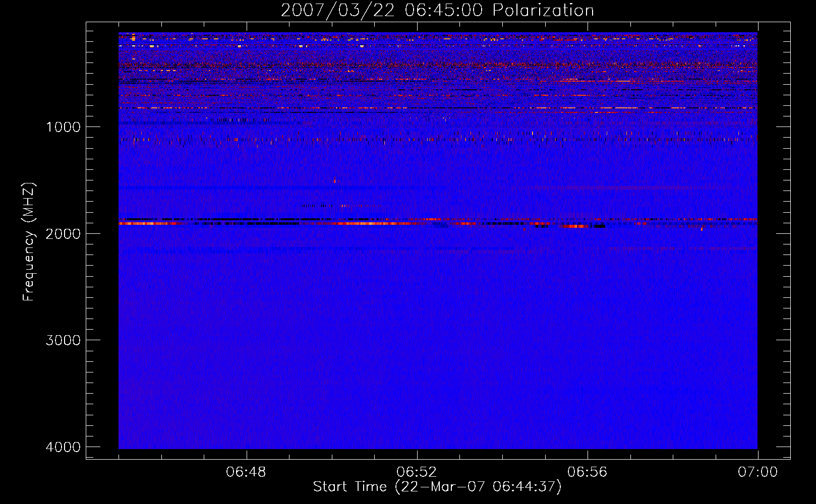The image size is (816, 504).
Task: Click the 06:48 time tick label
Action: point(246,472)
